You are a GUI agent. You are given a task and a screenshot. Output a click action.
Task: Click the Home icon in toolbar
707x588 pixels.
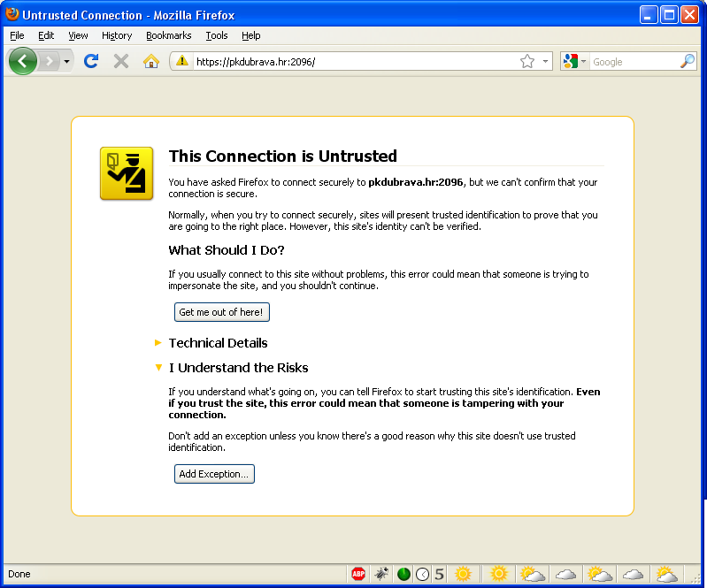(151, 61)
